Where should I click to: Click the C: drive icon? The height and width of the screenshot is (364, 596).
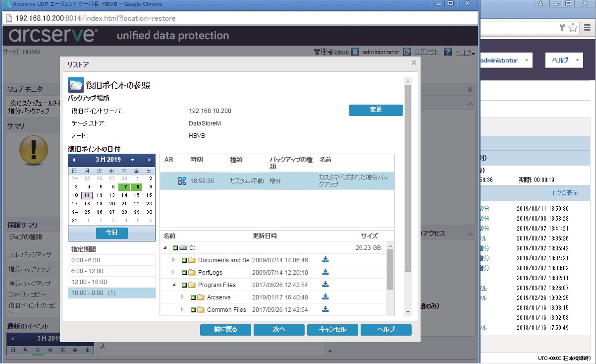point(183,248)
